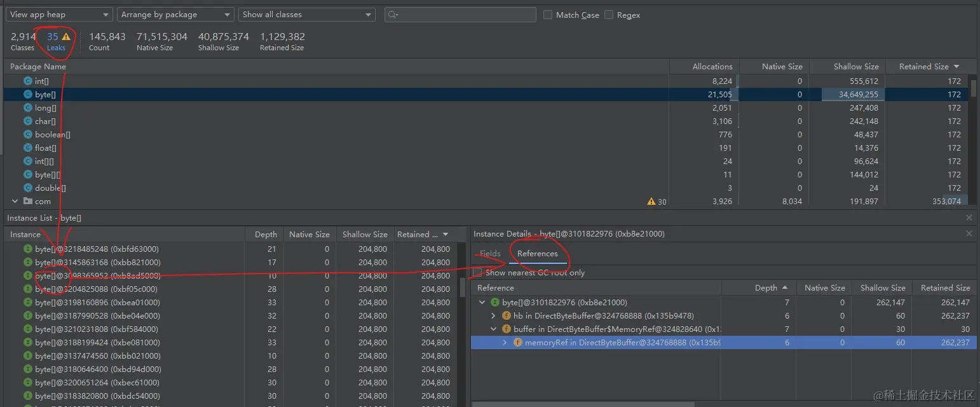
Task: Sort by Package Name column header
Action: tap(38, 66)
